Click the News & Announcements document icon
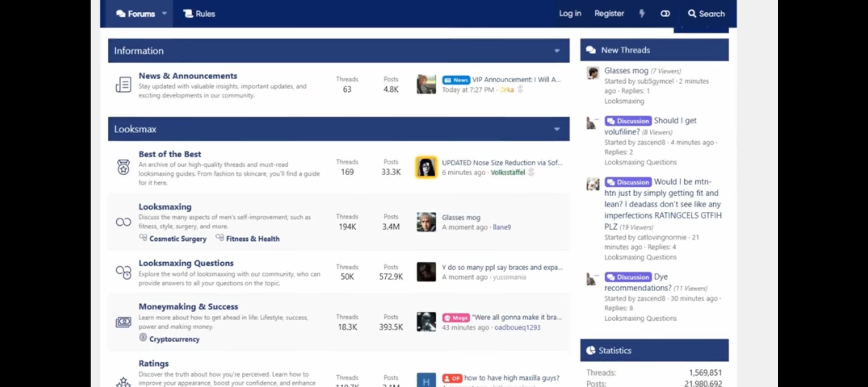 point(123,85)
